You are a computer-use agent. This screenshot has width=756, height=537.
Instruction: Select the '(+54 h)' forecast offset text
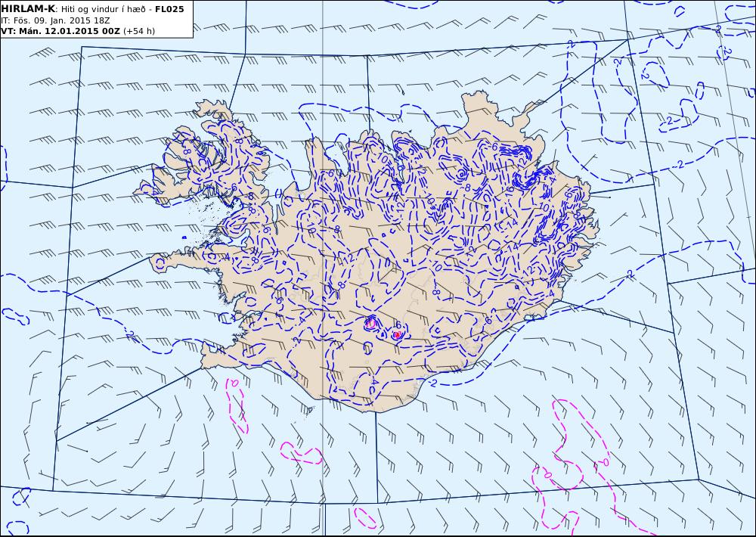[x=139, y=31]
